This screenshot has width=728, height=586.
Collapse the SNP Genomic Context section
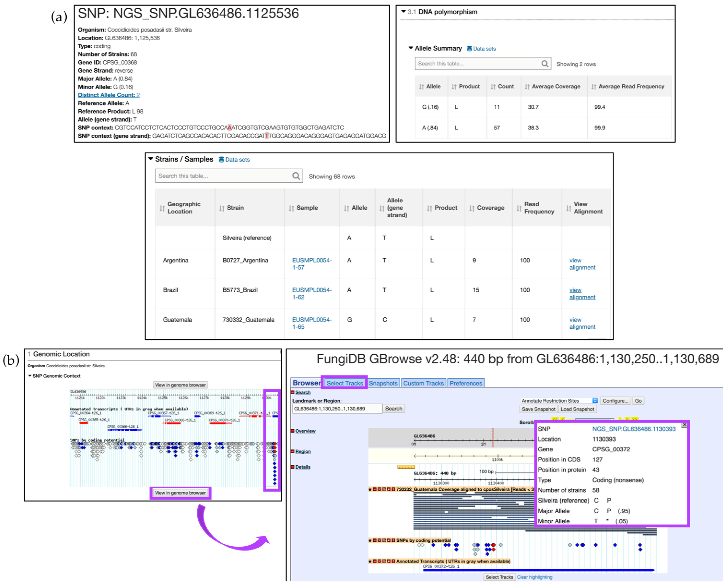[x=30, y=376]
